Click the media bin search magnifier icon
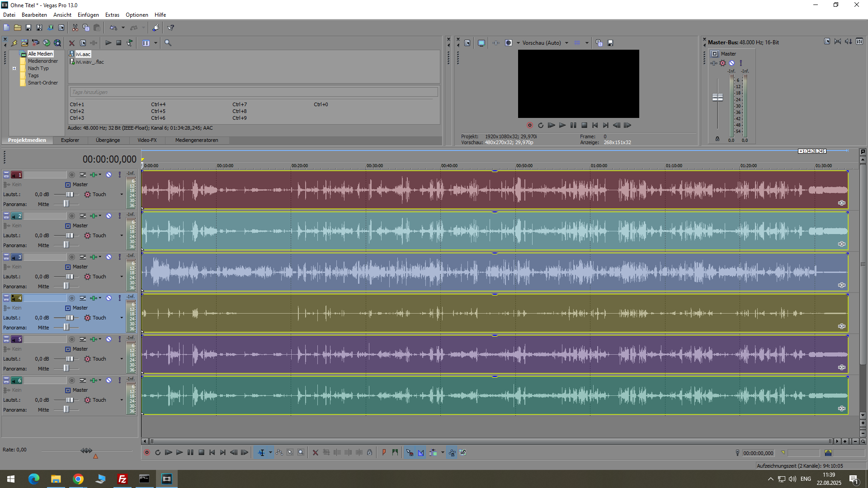Screen dimensions: 868x488 coord(168,43)
